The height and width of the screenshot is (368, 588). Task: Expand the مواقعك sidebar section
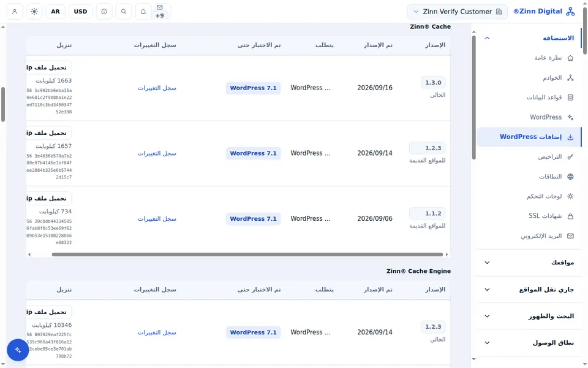pos(529,263)
